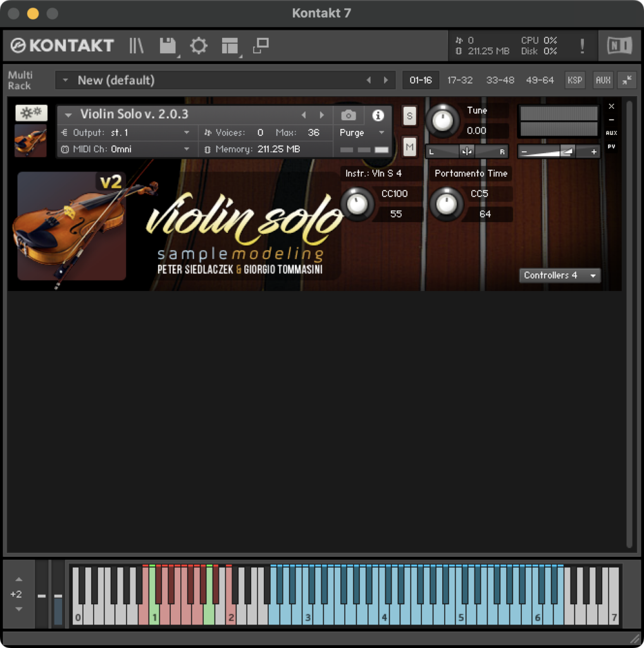Decrease volume minus button
This screenshot has height=648, width=644.
[524, 152]
